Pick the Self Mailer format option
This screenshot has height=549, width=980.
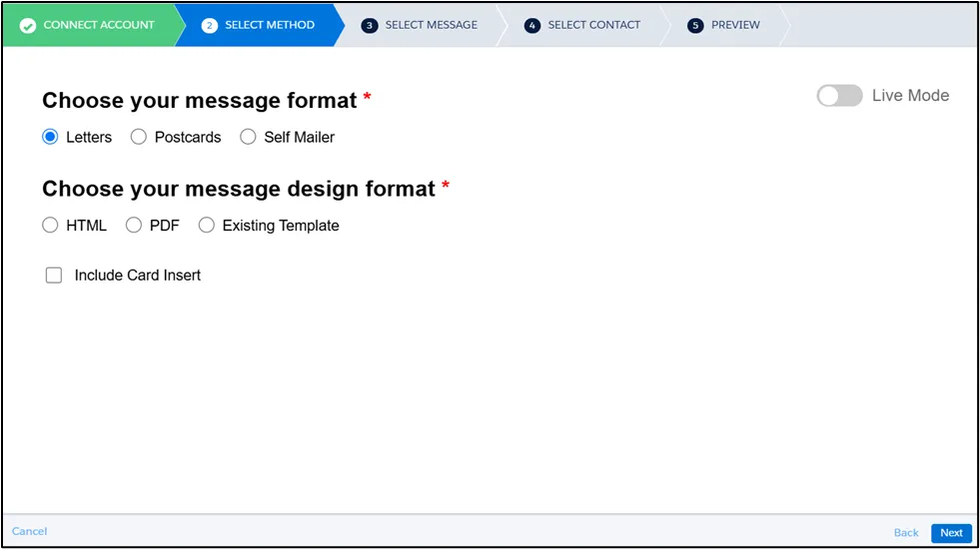tap(248, 137)
